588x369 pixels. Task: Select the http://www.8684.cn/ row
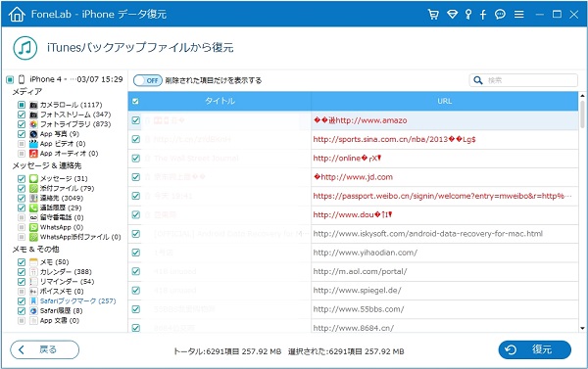(353, 326)
